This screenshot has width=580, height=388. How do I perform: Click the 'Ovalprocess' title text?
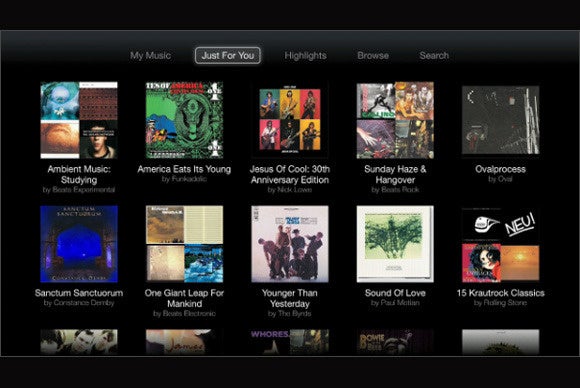pyautogui.click(x=500, y=169)
